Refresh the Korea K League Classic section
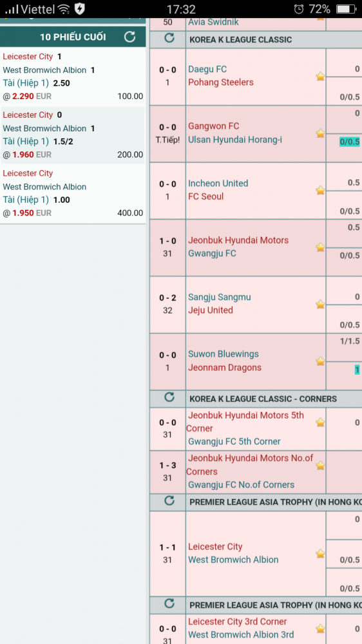The width and height of the screenshot is (362, 644). pyautogui.click(x=169, y=39)
